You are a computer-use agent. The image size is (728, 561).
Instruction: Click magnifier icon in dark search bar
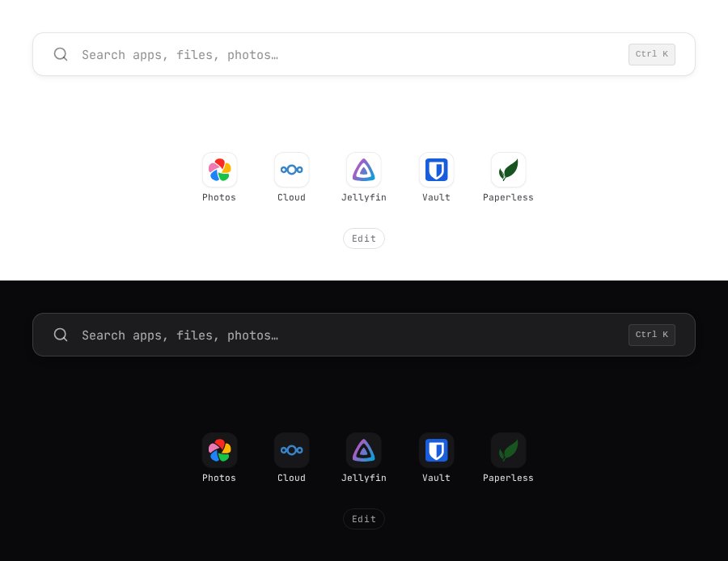point(61,335)
